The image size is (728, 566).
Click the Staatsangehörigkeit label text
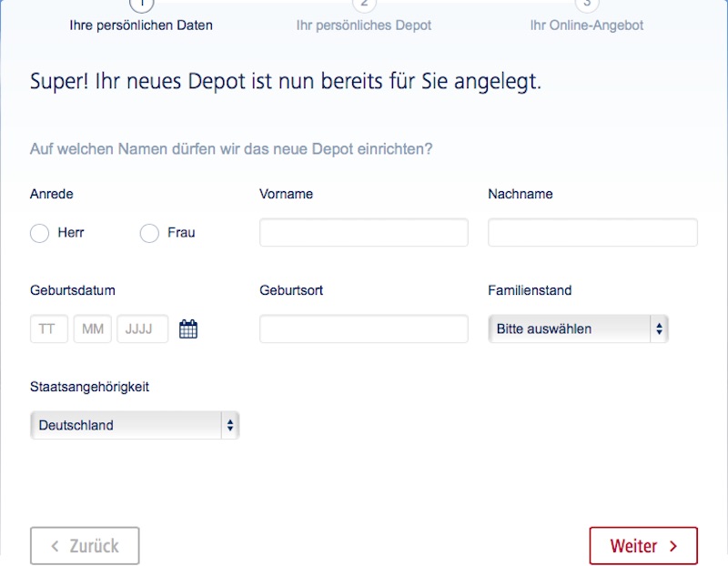point(89,387)
